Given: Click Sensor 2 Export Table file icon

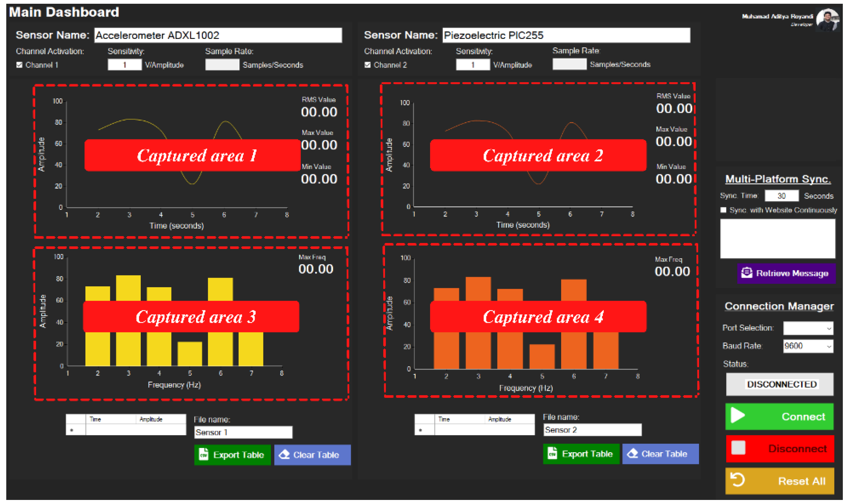Looking at the screenshot, I should (x=553, y=454).
